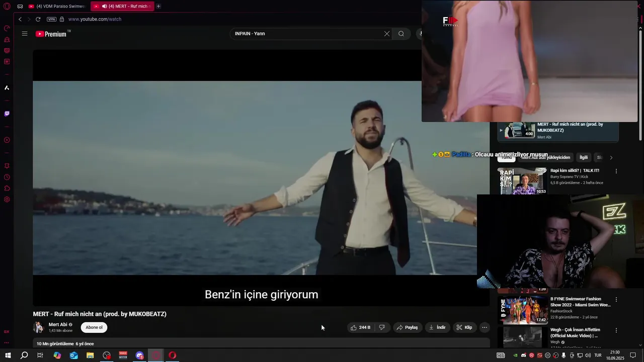Open options for B FYNE Swimwear video

(616, 300)
